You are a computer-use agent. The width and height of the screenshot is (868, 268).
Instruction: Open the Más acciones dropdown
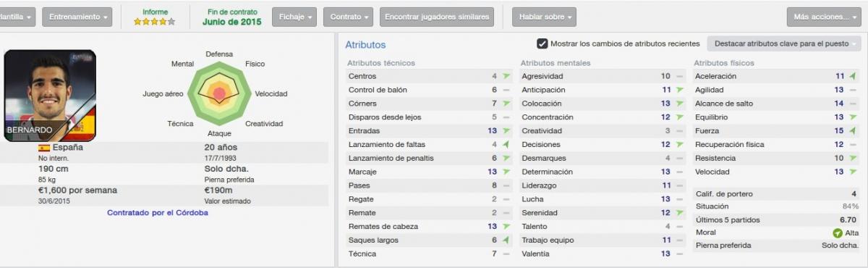click(x=824, y=17)
